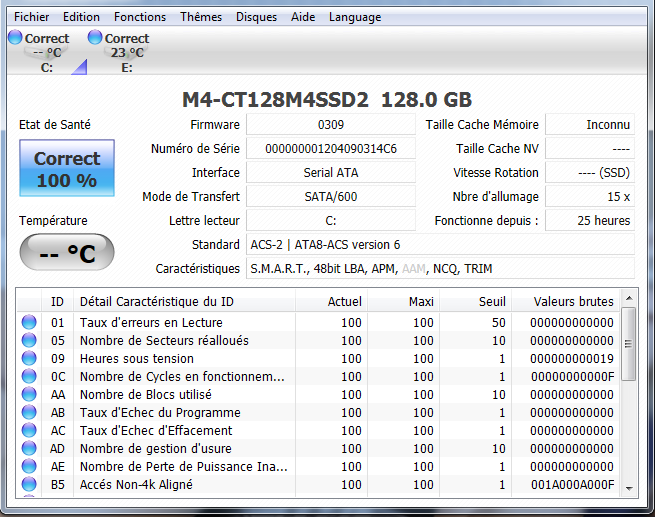Click status icon of attribute 01 read errors
Viewport: 655px width, 517px height.
coord(29,322)
